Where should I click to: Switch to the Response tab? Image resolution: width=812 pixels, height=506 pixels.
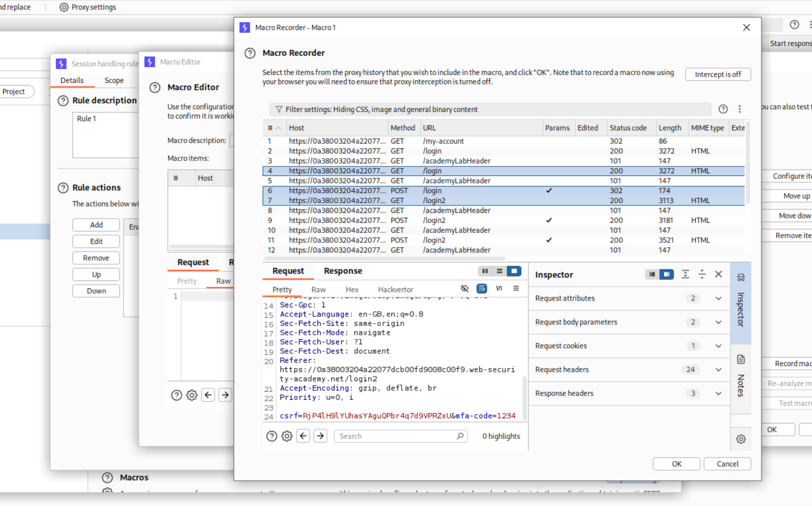[x=342, y=271]
